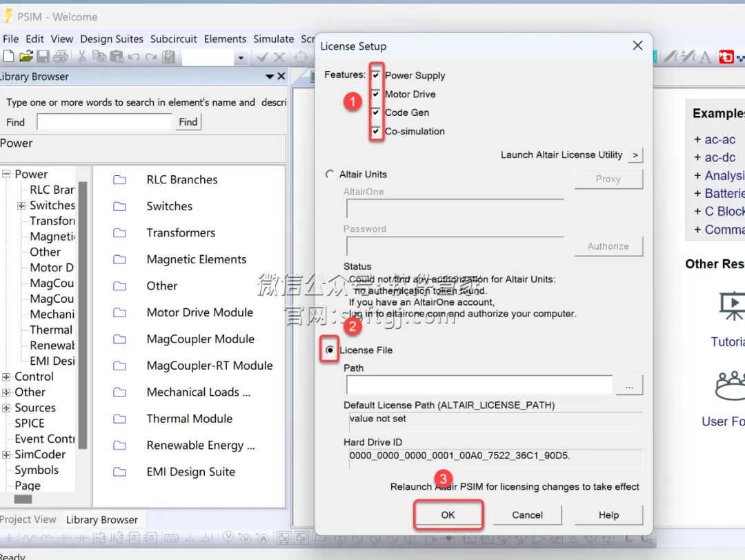Click the Print toolbar icon
The image size is (745, 560).
tap(60, 57)
